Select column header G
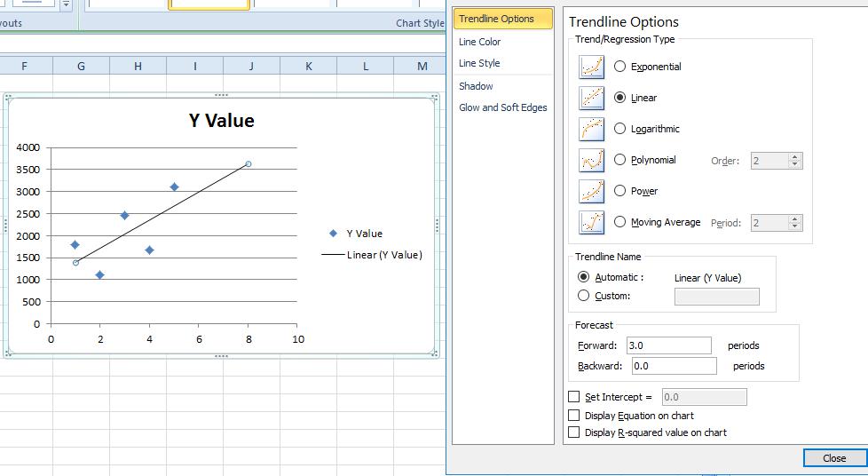 (x=81, y=66)
